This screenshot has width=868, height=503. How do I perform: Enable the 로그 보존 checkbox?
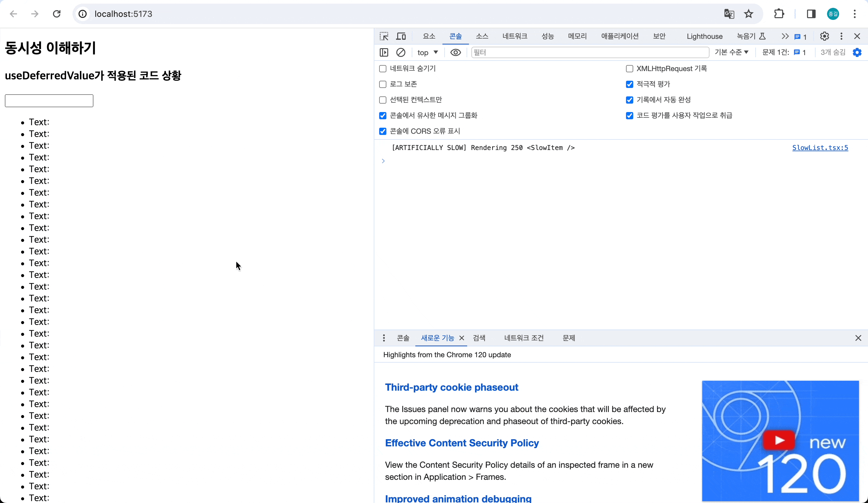[383, 84]
